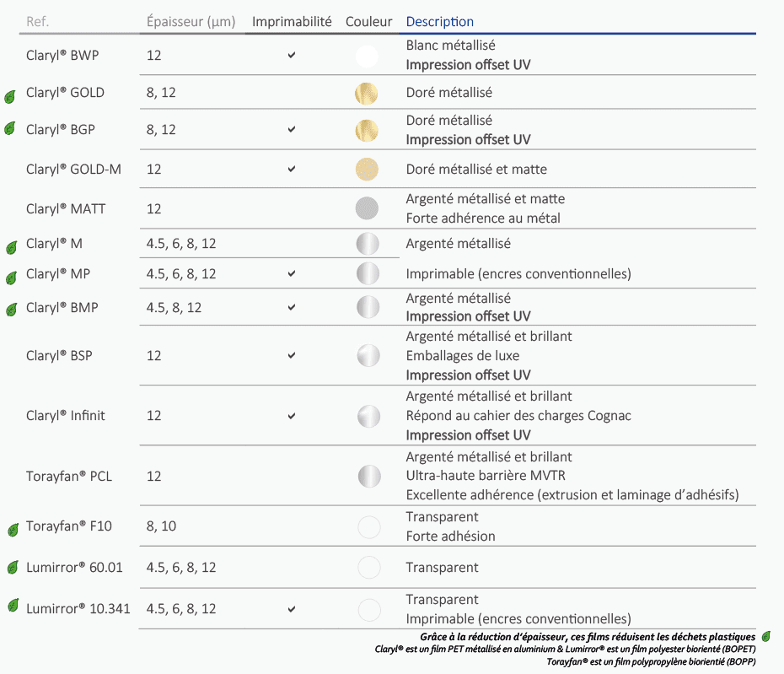Click the Forte adhésion text for Torayfan F10
The height and width of the screenshot is (674, 784).
click(x=450, y=537)
